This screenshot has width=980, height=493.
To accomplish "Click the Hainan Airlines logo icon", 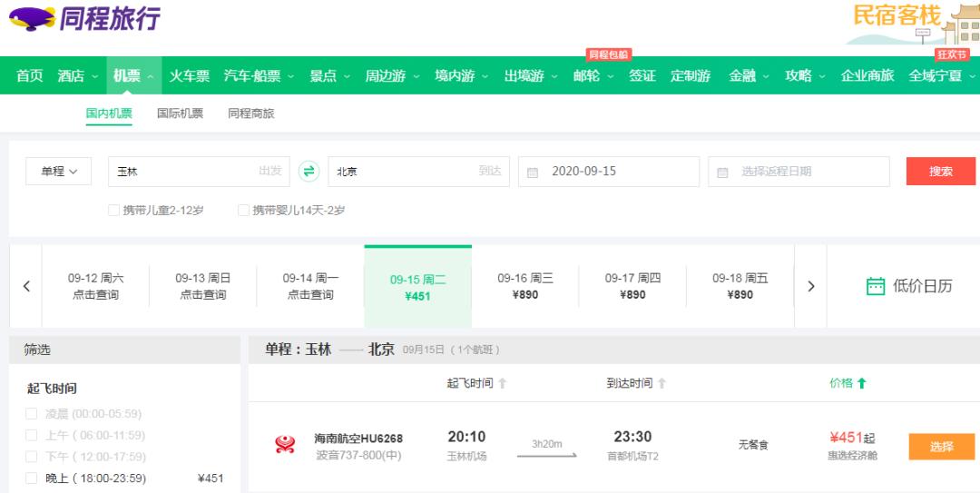I will (285, 445).
